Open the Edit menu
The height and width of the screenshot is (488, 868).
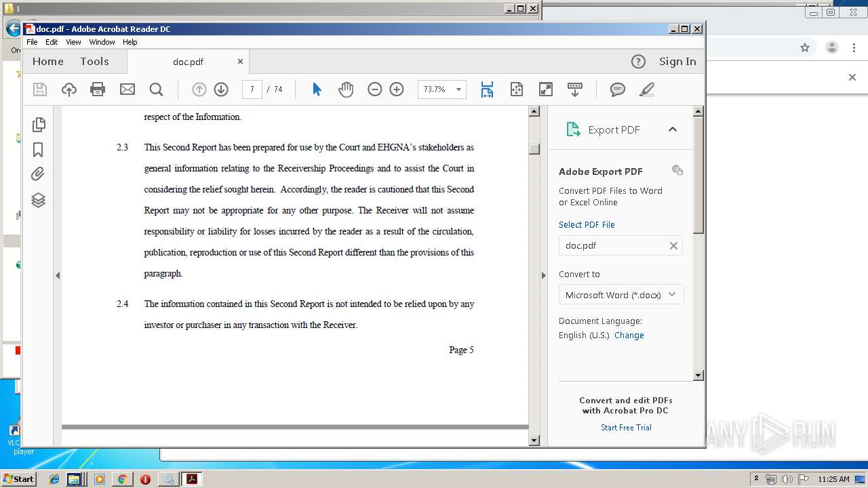coord(52,42)
